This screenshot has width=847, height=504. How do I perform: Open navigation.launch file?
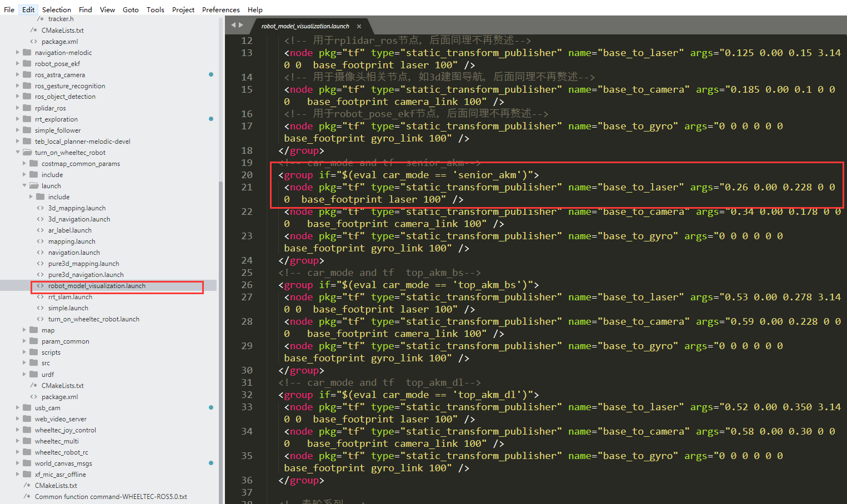(x=74, y=253)
